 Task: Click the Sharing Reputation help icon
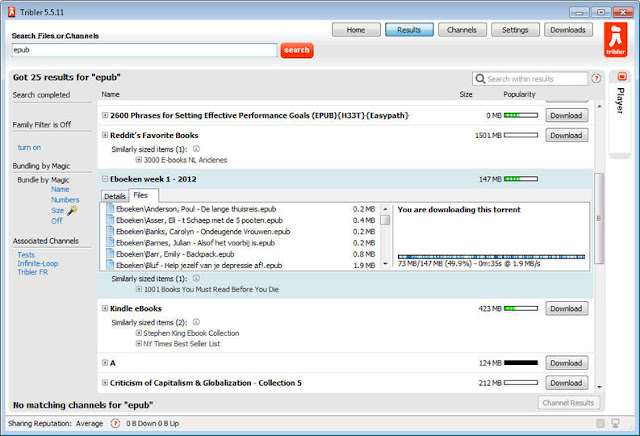pos(115,423)
